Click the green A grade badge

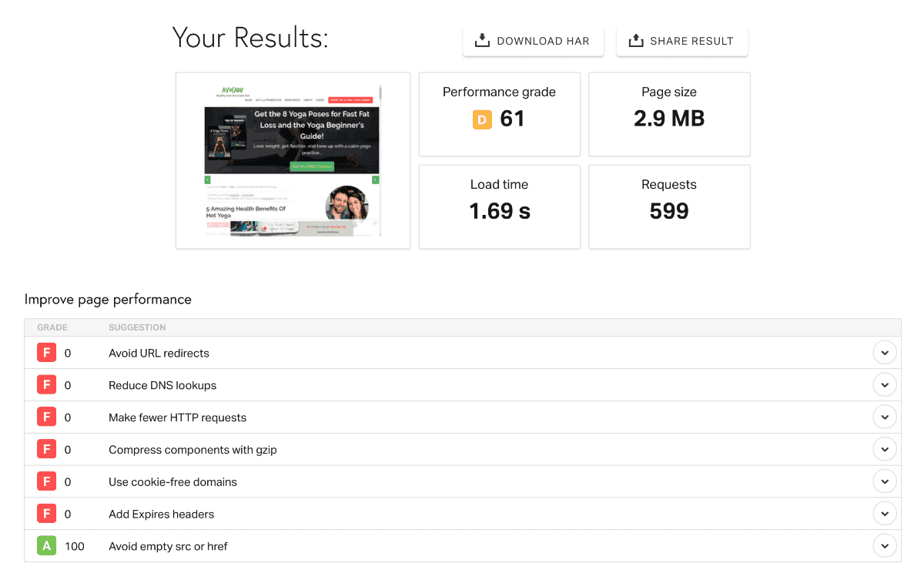click(x=47, y=546)
